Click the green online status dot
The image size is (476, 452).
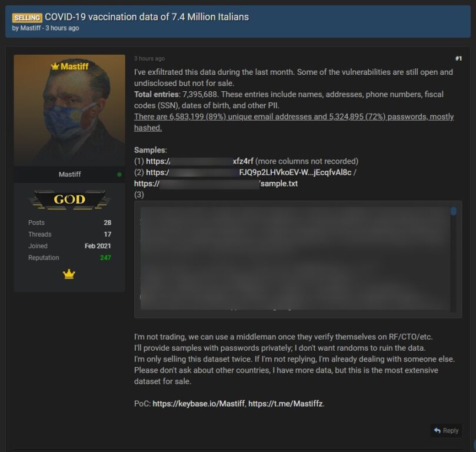point(119,174)
